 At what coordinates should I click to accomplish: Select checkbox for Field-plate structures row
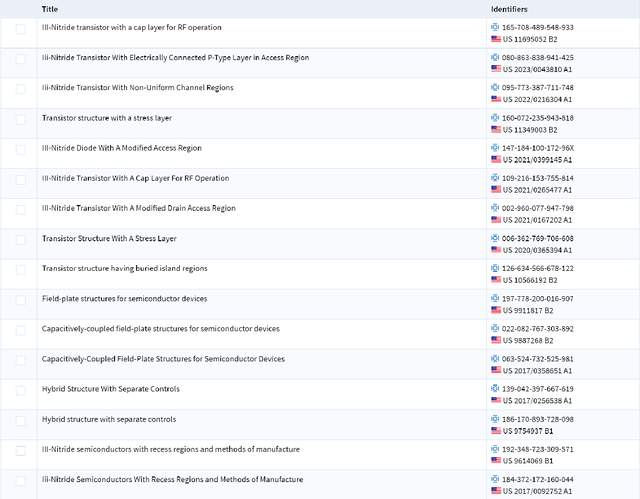[x=20, y=300]
